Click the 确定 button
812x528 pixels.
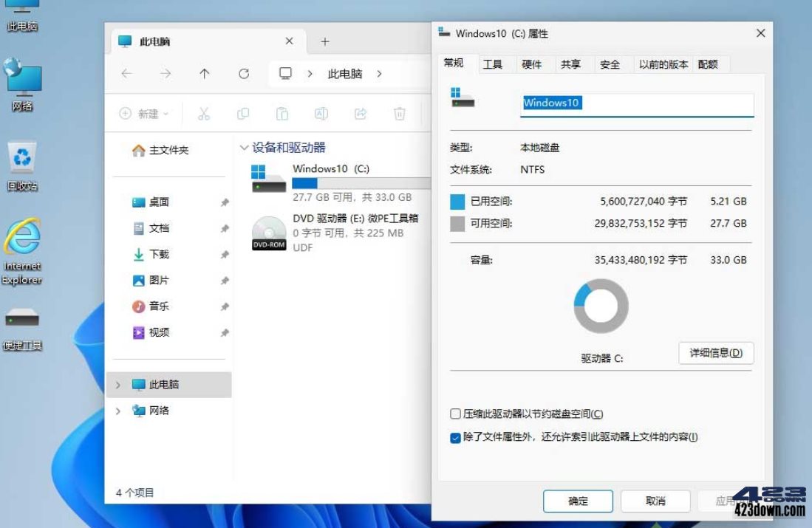578,501
